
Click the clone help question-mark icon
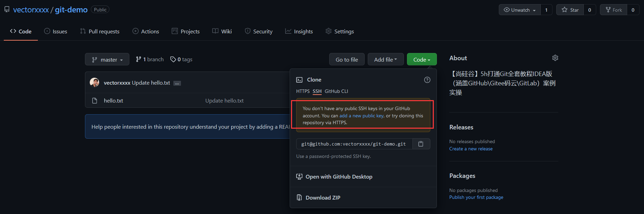pyautogui.click(x=427, y=80)
